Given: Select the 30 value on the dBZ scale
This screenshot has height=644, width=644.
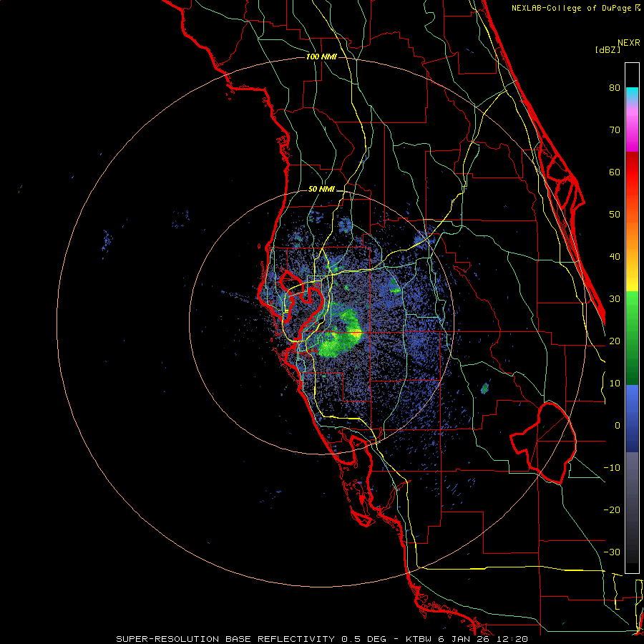Looking at the screenshot, I should tap(615, 298).
